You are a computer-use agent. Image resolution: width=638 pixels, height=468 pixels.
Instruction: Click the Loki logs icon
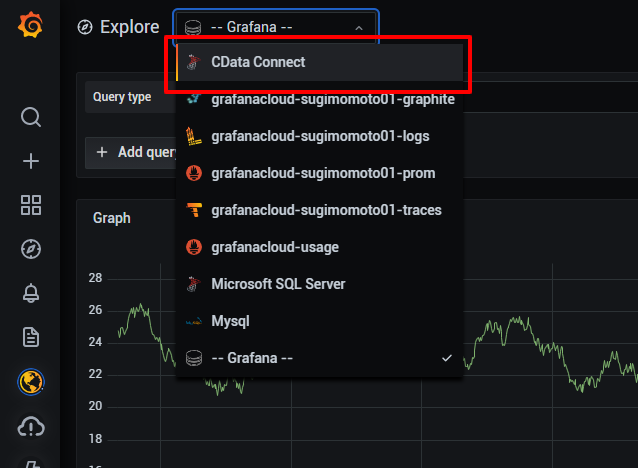click(194, 136)
